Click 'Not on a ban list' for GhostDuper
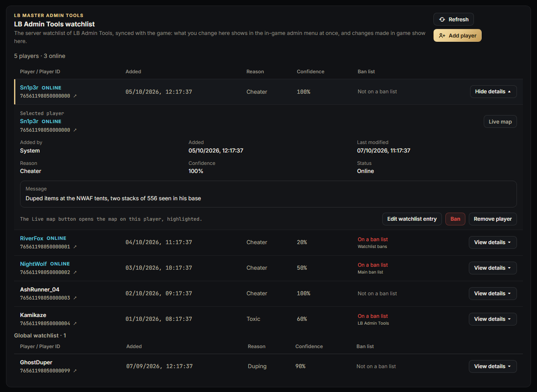537x392 pixels. coord(376,366)
